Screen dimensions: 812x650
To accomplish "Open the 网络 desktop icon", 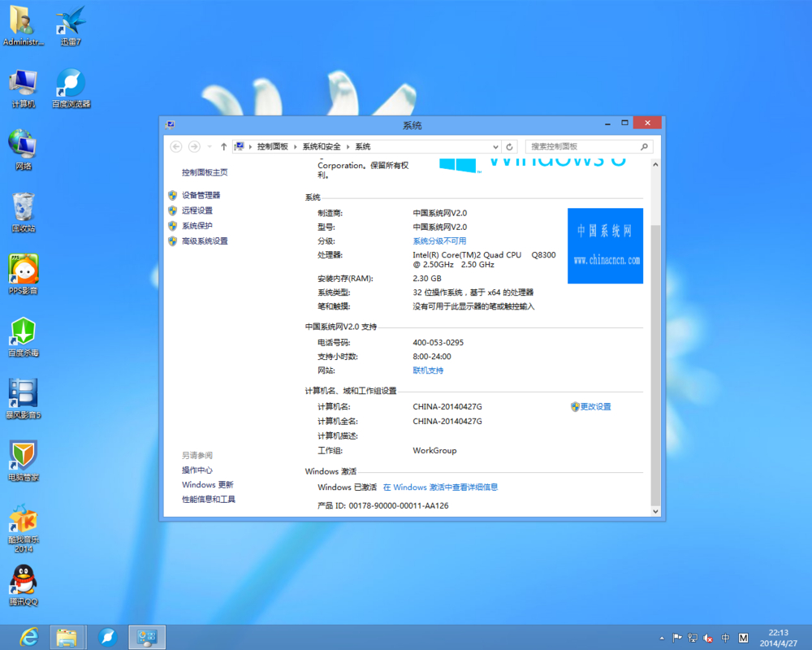I will click(x=24, y=150).
